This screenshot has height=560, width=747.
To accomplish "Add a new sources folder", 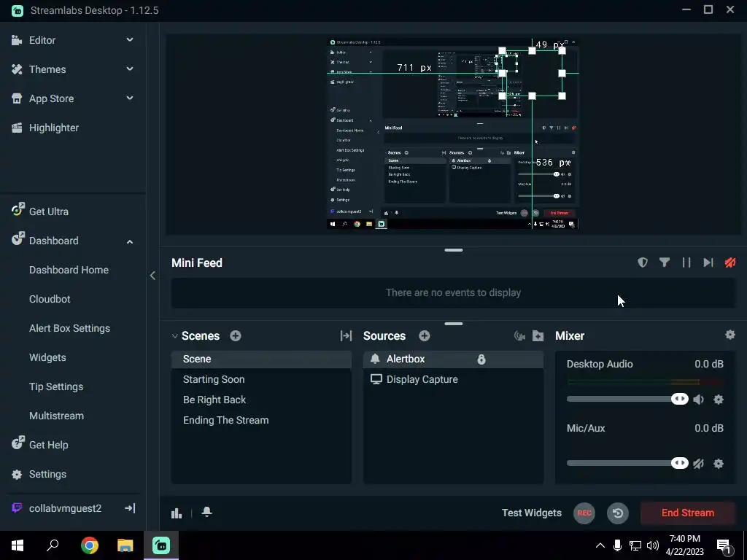I will tap(538, 336).
